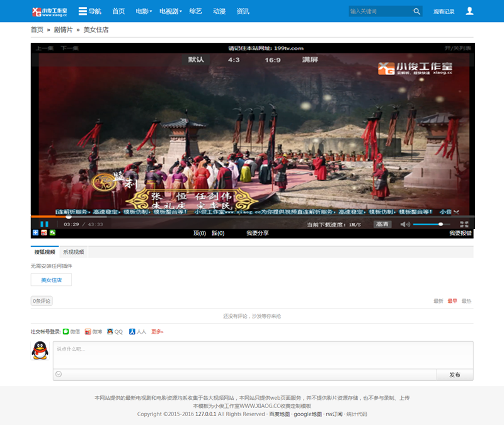Click the 剧情片 breadcrumb link
Screen dimensions: 504x425
(63, 30)
